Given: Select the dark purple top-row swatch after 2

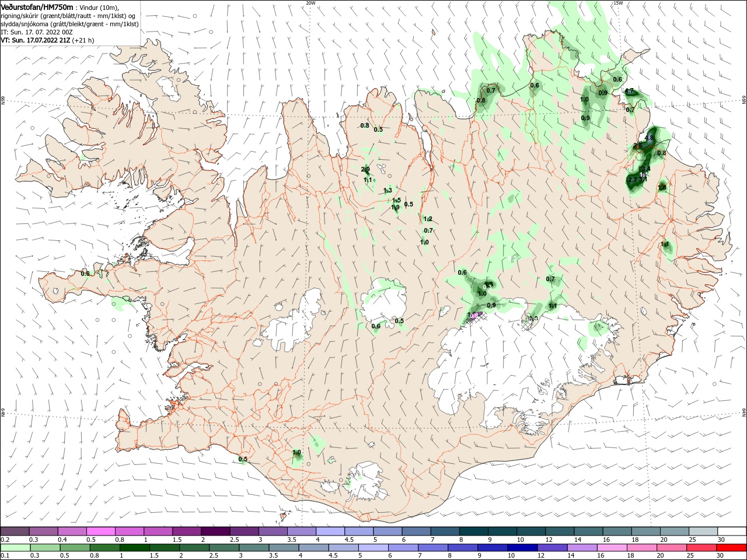Looking at the screenshot, I should coord(215,531).
